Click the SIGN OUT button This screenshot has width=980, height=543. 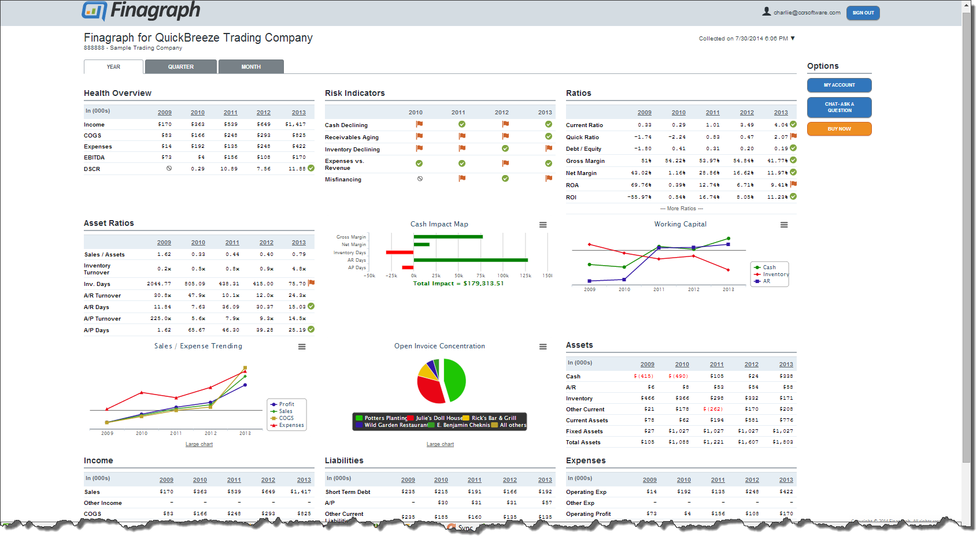[863, 13]
